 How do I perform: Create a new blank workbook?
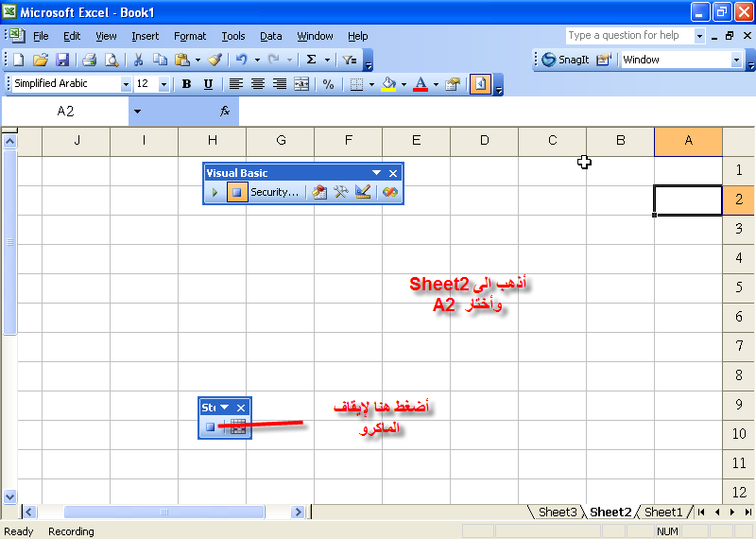click(19, 60)
